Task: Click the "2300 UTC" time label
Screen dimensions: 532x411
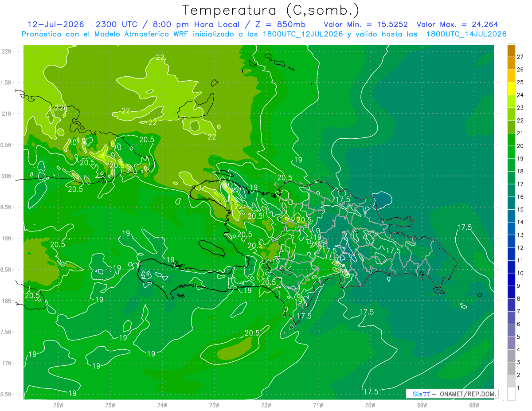Action: pyautogui.click(x=117, y=24)
